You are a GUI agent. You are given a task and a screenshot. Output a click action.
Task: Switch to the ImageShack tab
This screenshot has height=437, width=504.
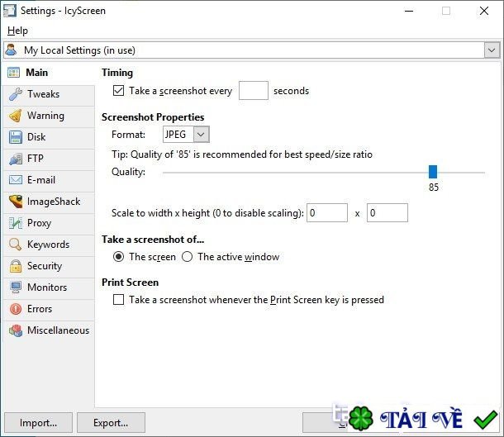click(49, 202)
